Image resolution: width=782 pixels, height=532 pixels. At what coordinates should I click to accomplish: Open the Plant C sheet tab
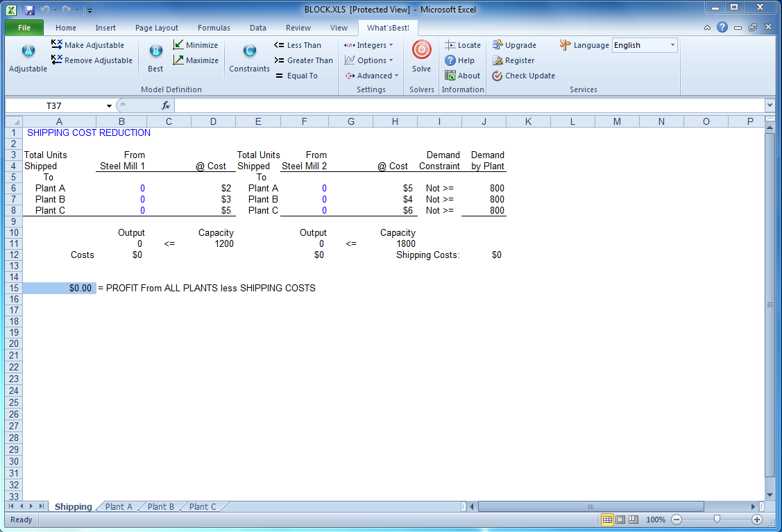pos(203,506)
